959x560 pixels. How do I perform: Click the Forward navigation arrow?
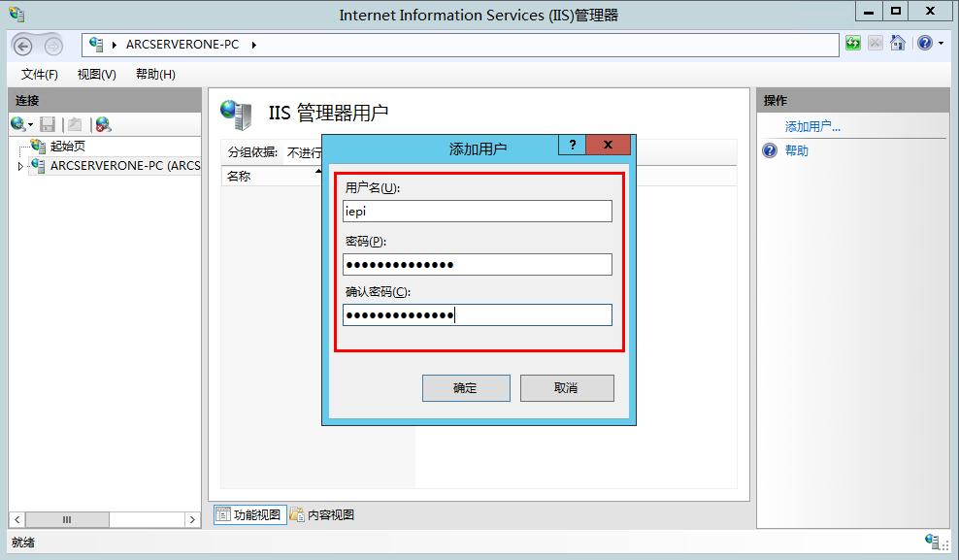pos(53,46)
